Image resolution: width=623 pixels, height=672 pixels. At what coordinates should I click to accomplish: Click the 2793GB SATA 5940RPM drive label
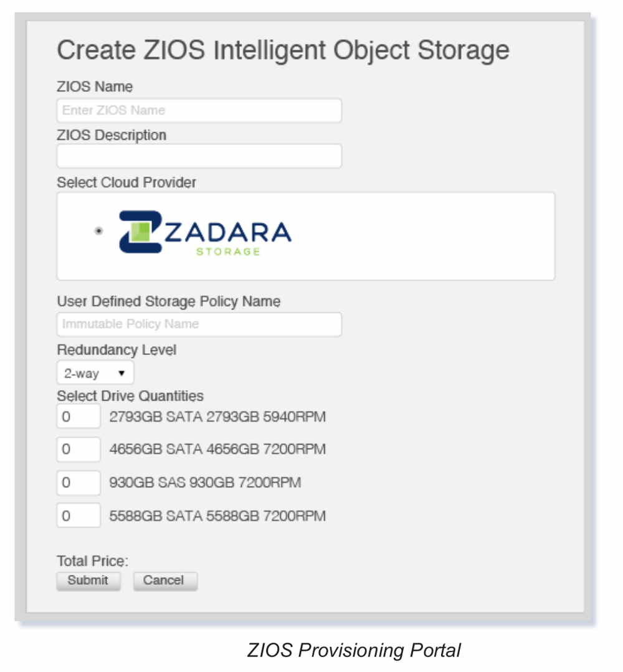pyautogui.click(x=217, y=416)
